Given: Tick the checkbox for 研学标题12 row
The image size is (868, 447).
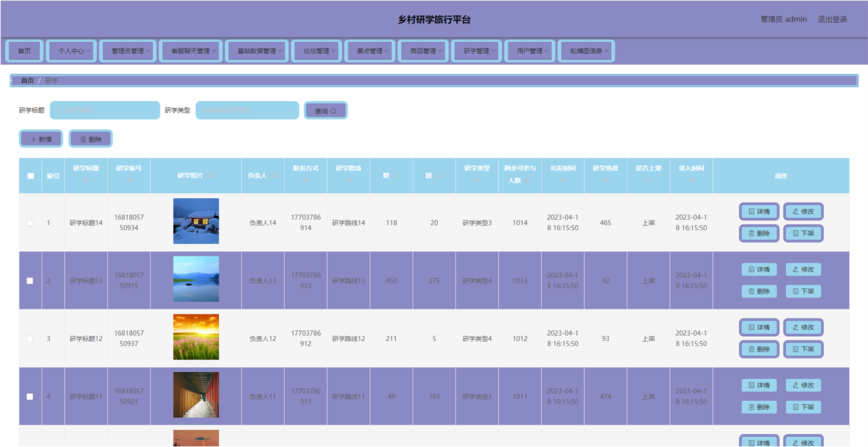Looking at the screenshot, I should pyautogui.click(x=30, y=339).
